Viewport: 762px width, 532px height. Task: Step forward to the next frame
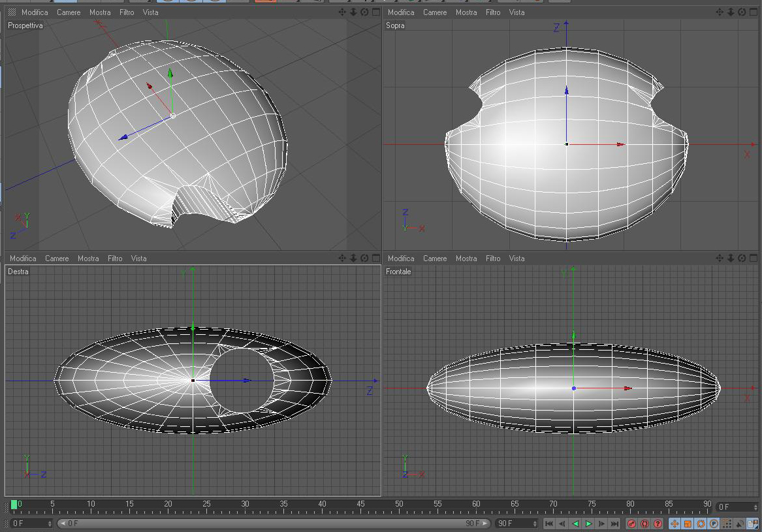tap(601, 524)
